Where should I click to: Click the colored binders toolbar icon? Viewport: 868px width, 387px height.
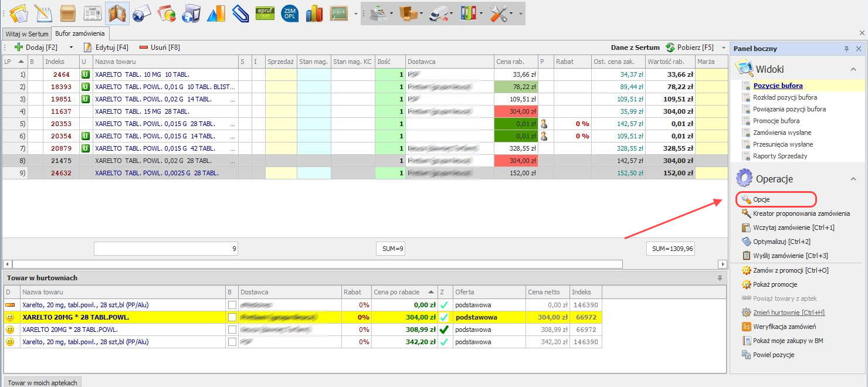(468, 13)
